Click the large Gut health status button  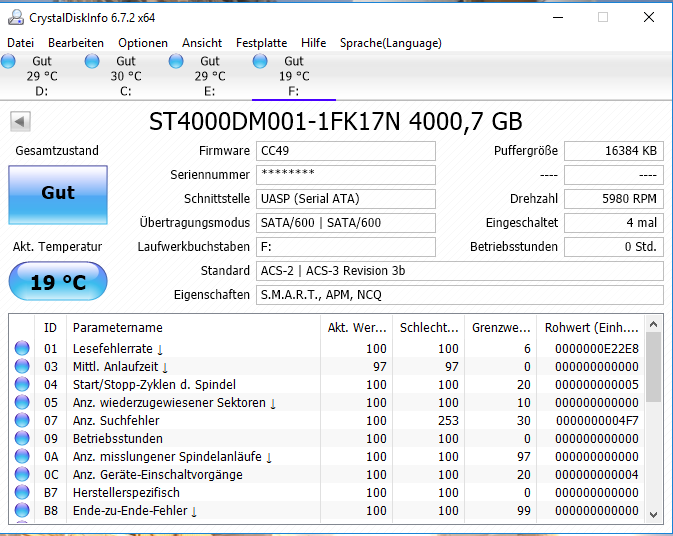coord(58,195)
